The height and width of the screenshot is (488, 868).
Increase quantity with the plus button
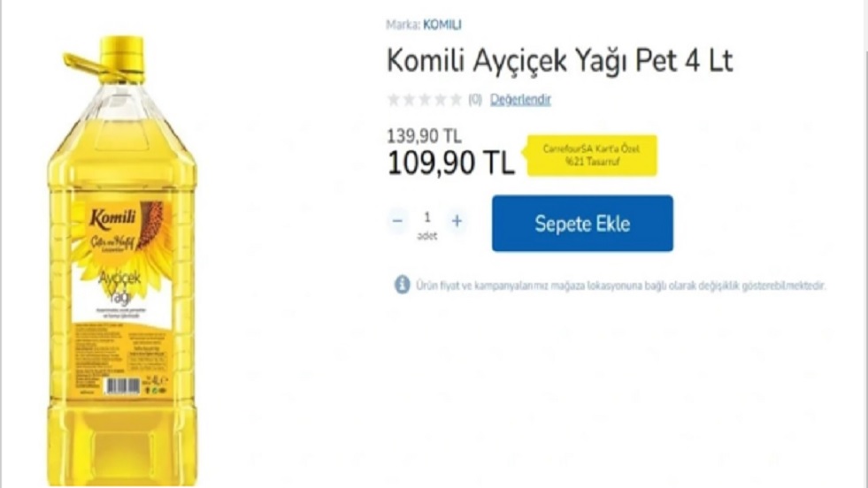[x=457, y=221]
